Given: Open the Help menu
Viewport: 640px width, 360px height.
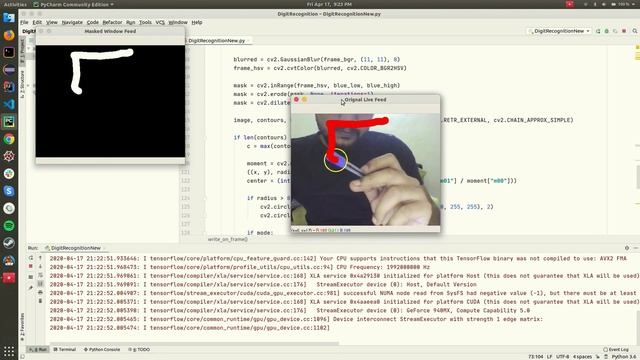Looking at the screenshot, I should pos(197,22).
